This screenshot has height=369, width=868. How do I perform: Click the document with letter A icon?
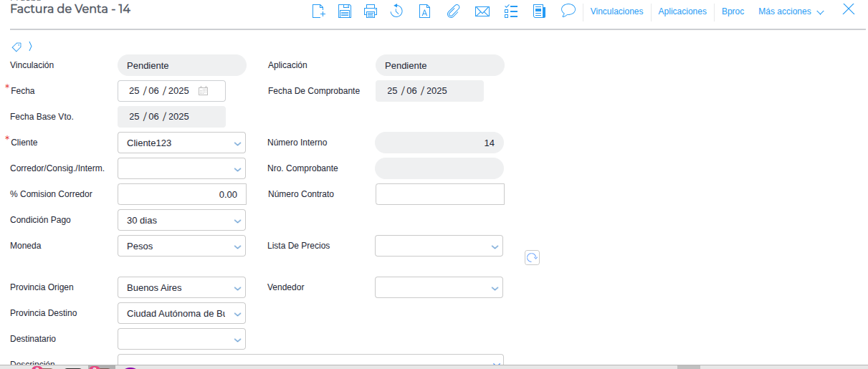tap(424, 11)
